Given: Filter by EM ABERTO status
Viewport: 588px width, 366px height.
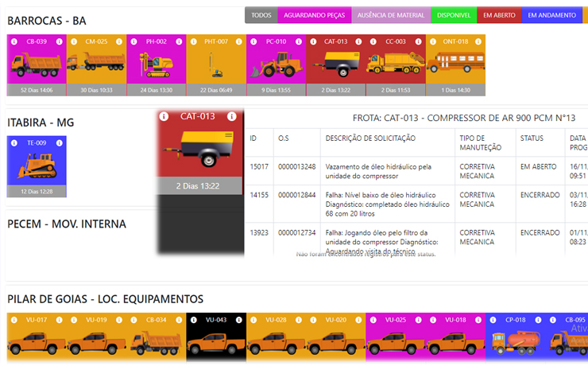Looking at the screenshot, I should click(499, 15).
